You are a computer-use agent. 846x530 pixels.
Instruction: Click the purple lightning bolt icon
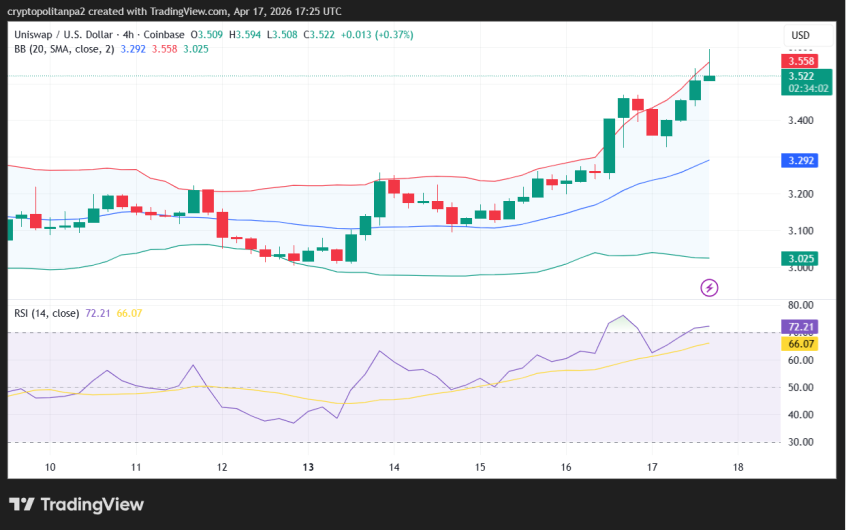(x=710, y=288)
